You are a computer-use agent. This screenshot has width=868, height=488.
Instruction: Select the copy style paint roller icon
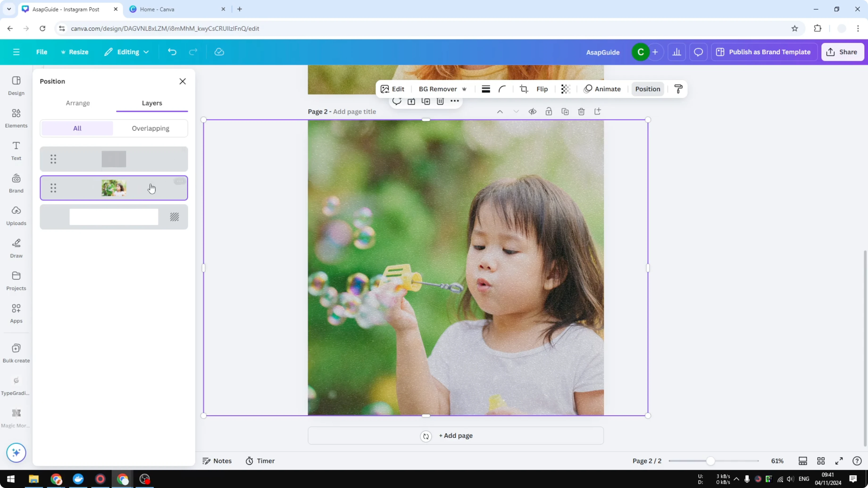pyautogui.click(x=678, y=89)
